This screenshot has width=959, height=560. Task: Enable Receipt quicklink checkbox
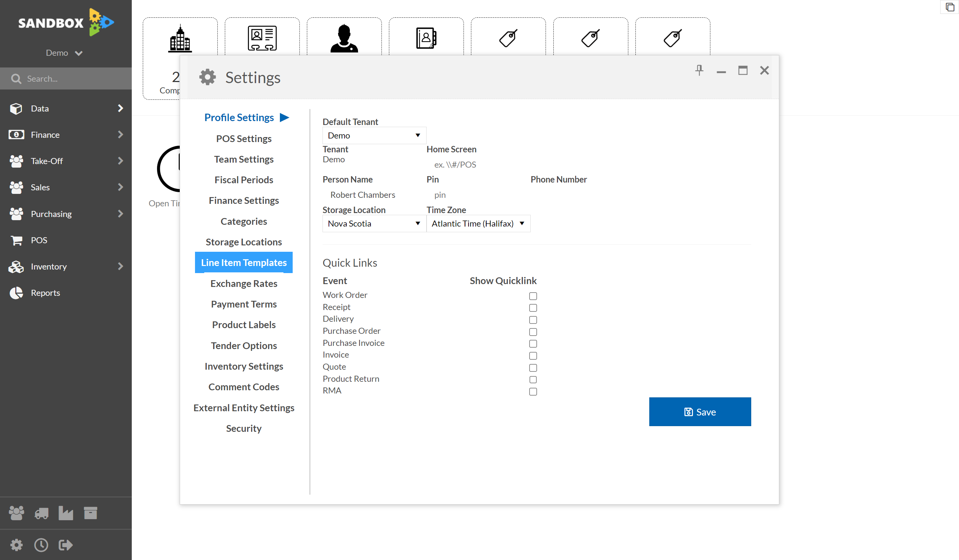(533, 308)
